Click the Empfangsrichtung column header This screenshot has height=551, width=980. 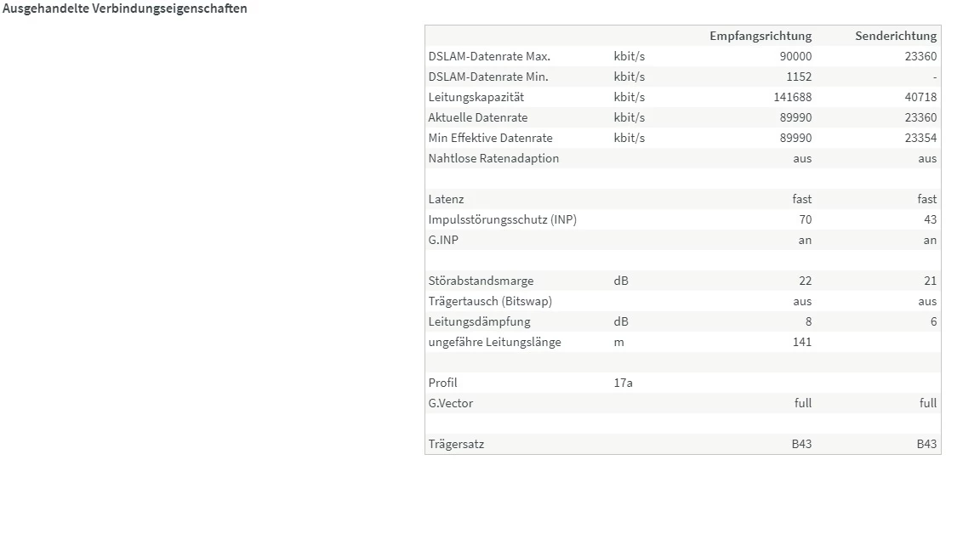pos(761,36)
